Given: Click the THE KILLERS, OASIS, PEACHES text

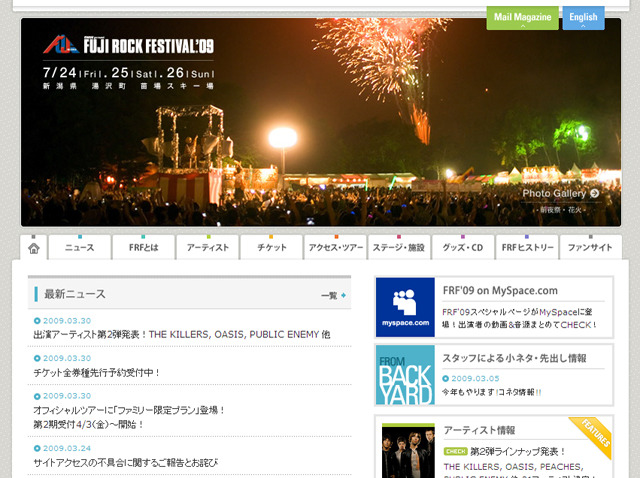Looking at the screenshot, I should click(513, 467).
